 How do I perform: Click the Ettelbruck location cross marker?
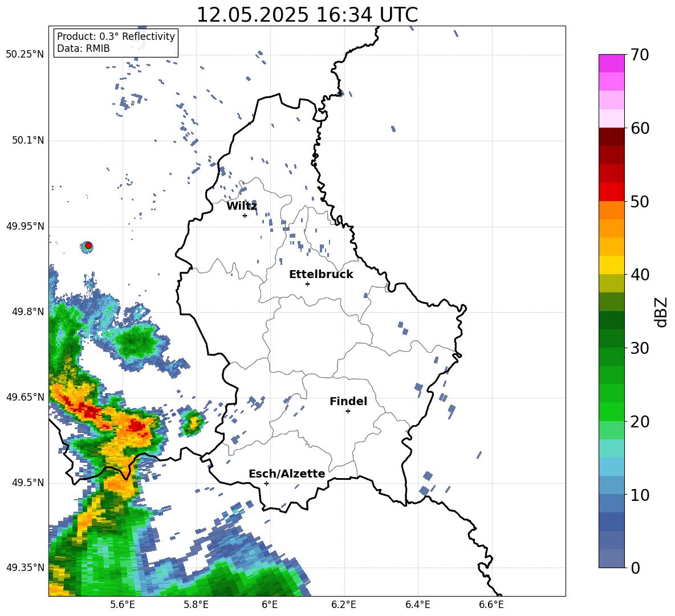tap(307, 284)
